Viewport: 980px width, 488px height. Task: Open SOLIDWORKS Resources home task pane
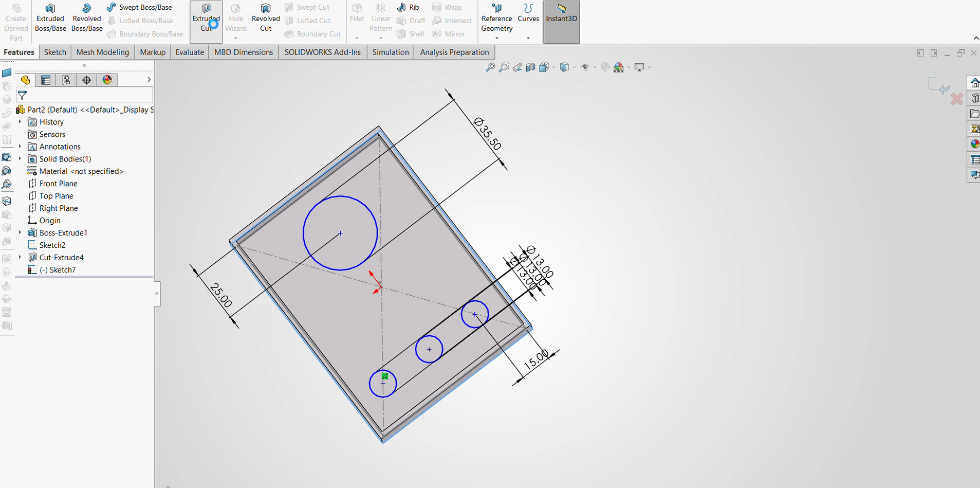(x=974, y=83)
